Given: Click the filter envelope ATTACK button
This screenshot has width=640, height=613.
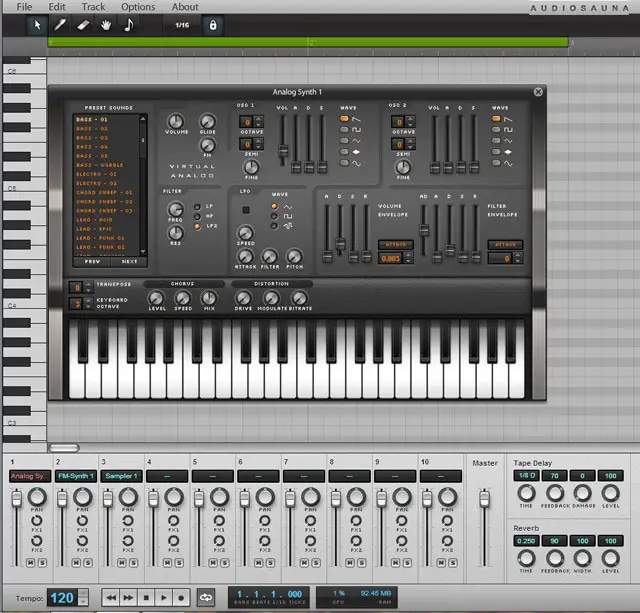Looking at the screenshot, I should 505,244.
